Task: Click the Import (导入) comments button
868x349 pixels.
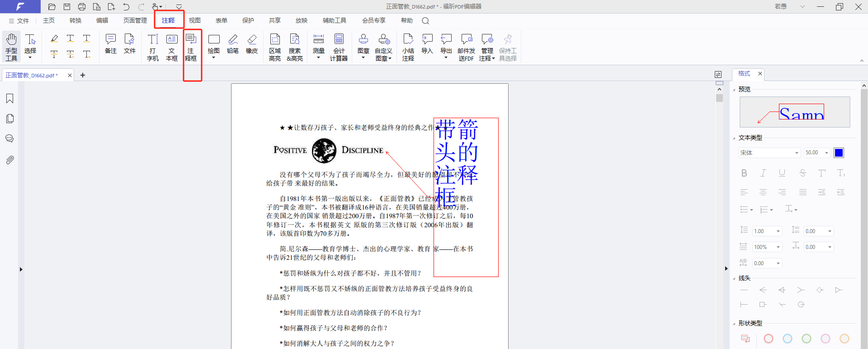Action: click(x=427, y=44)
